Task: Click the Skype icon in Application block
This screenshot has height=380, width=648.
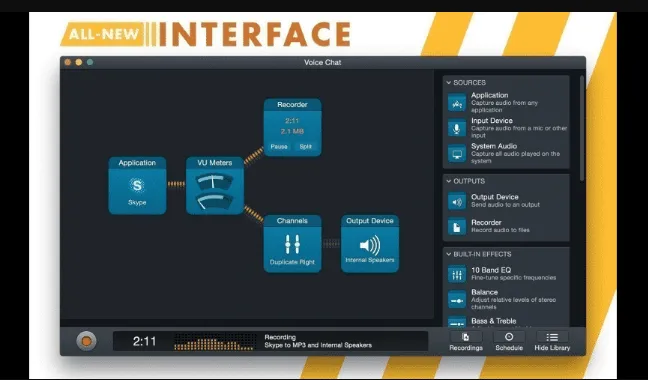Action: click(x=137, y=185)
